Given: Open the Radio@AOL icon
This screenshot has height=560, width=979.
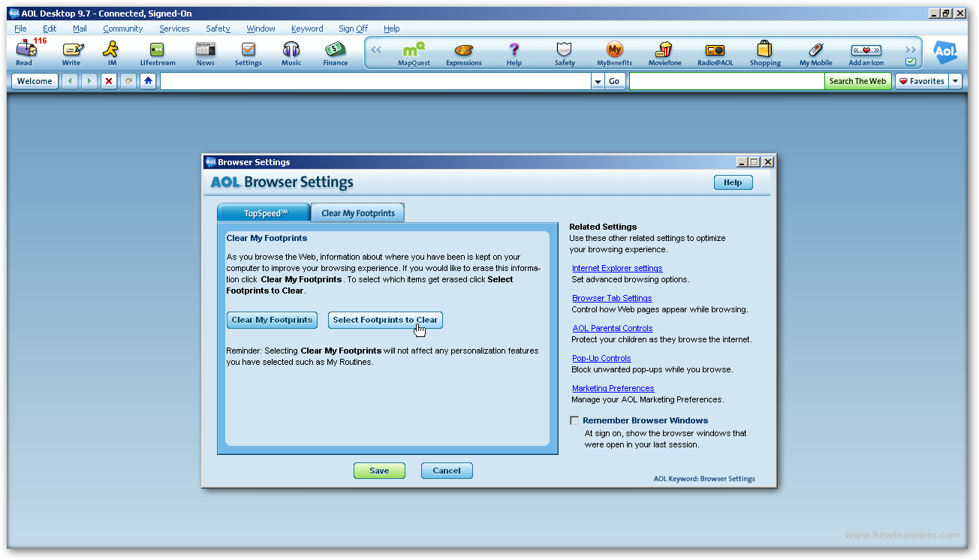Looking at the screenshot, I should tap(715, 53).
